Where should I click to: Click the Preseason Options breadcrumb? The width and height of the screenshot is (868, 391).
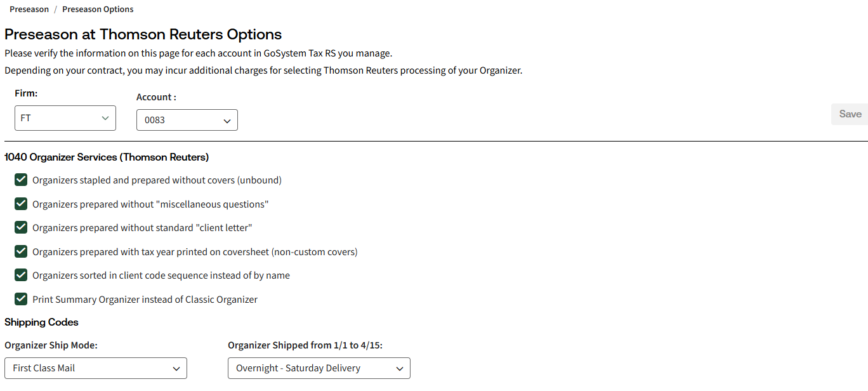(x=98, y=10)
